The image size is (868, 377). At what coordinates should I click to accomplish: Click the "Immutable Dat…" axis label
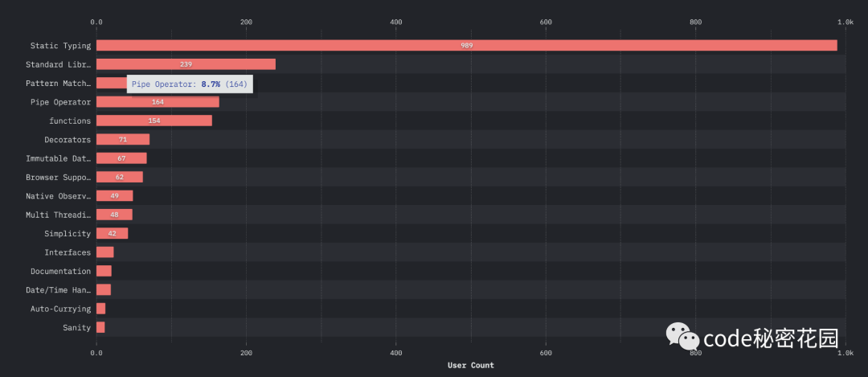[x=58, y=159]
